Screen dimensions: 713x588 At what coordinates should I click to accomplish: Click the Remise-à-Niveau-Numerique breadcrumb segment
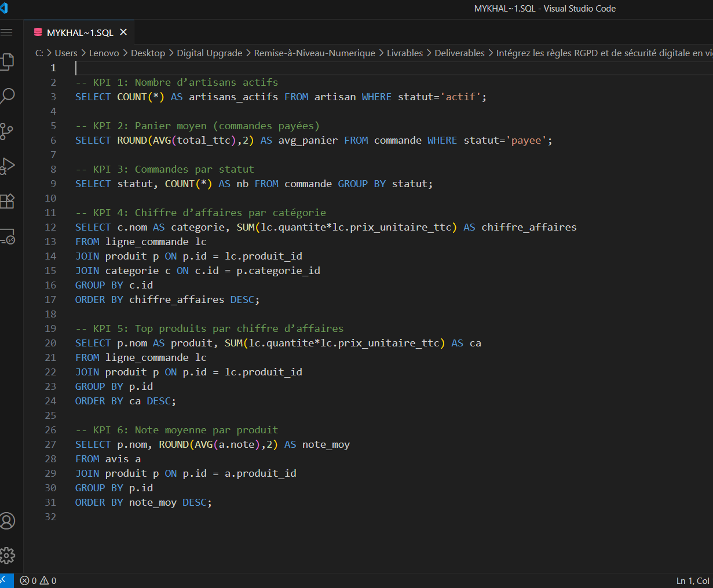pyautogui.click(x=315, y=53)
